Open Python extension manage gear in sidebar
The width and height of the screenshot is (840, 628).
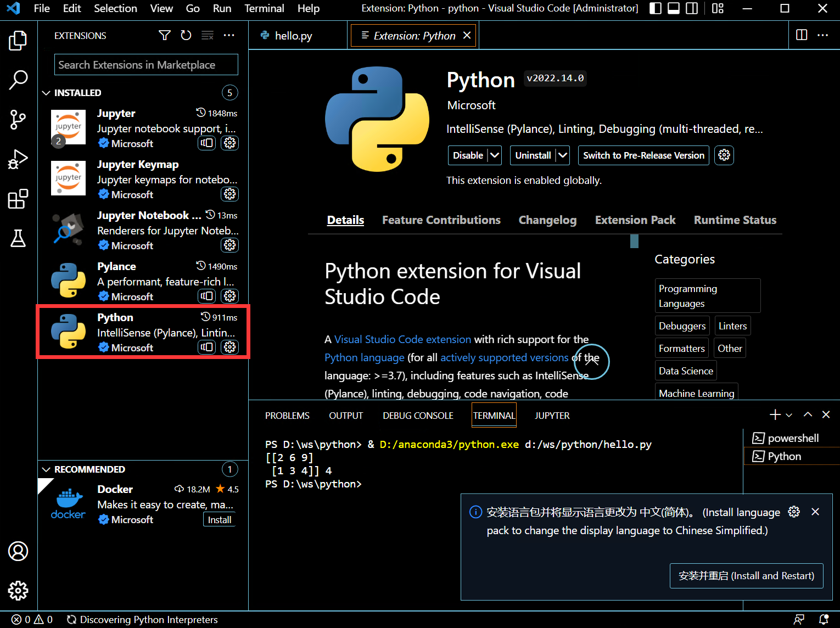[230, 347]
